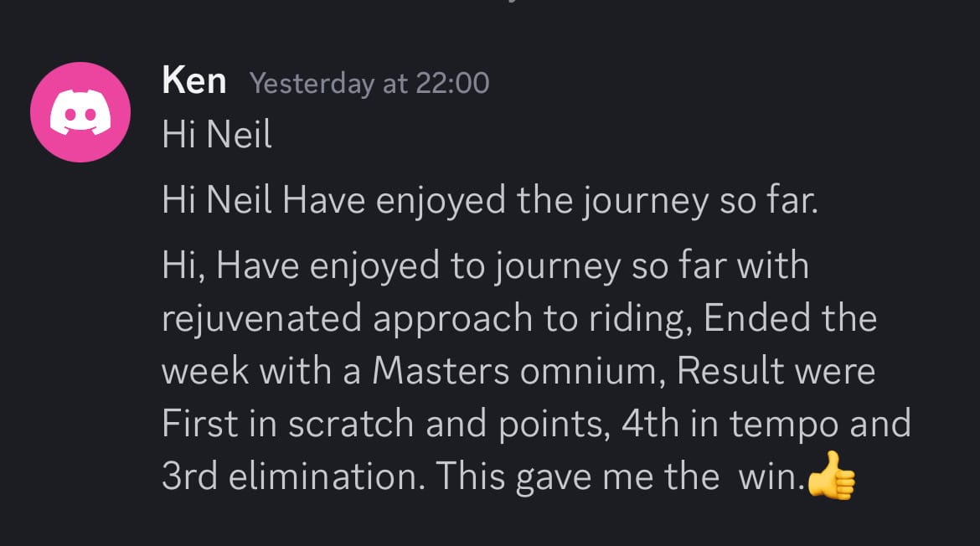Select the short "Hi Neil" message

click(217, 136)
